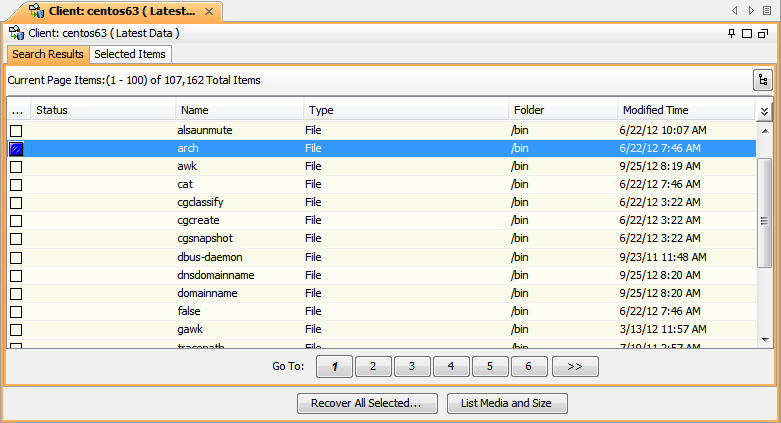Switch to the Selected Items tab
This screenshot has width=781, height=423.
tap(130, 54)
